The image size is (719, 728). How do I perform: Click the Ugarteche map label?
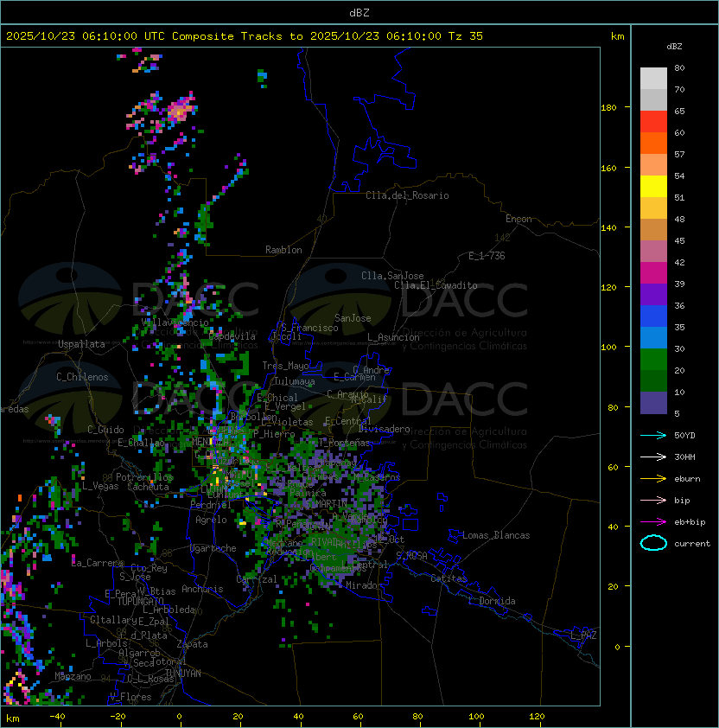pos(213,548)
